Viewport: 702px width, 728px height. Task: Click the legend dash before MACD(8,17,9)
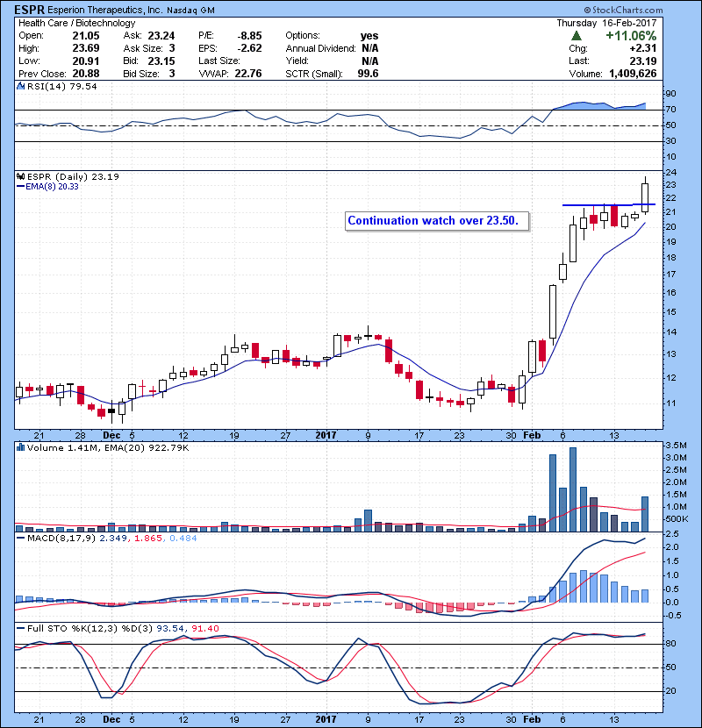tap(20, 539)
